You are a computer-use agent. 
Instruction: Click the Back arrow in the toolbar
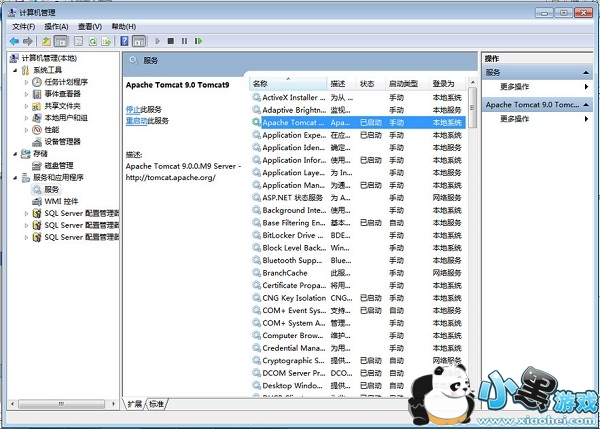pyautogui.click(x=14, y=41)
